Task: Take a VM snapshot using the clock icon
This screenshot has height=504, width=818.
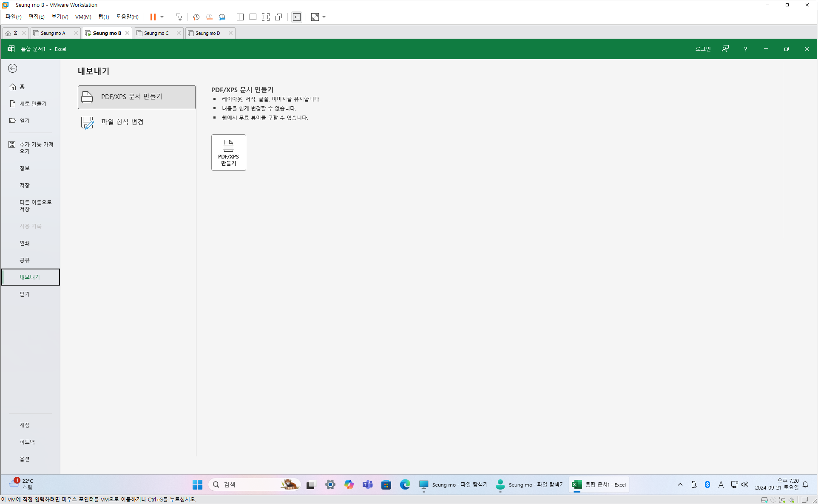Action: tap(196, 17)
